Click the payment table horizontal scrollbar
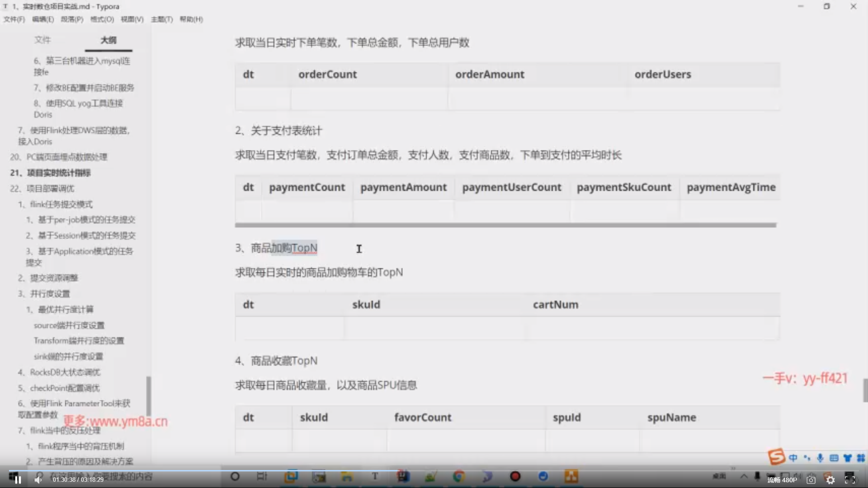868x488 pixels. point(505,225)
